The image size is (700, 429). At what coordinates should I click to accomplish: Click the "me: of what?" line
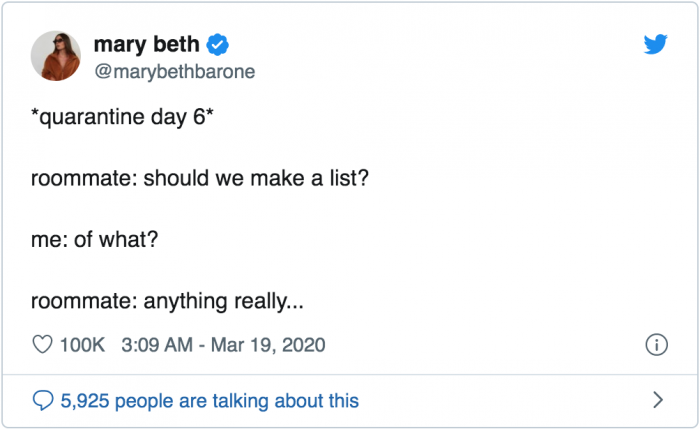point(96,241)
